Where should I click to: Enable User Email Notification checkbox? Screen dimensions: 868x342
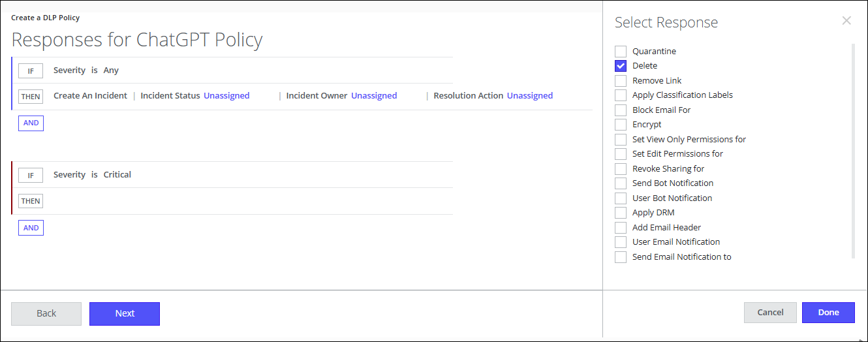[621, 242]
